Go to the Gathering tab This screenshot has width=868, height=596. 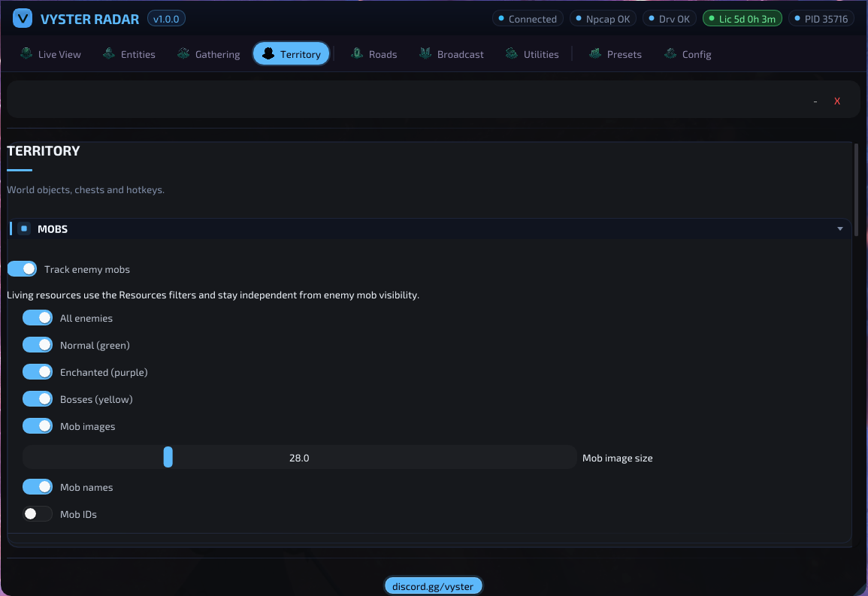209,53
